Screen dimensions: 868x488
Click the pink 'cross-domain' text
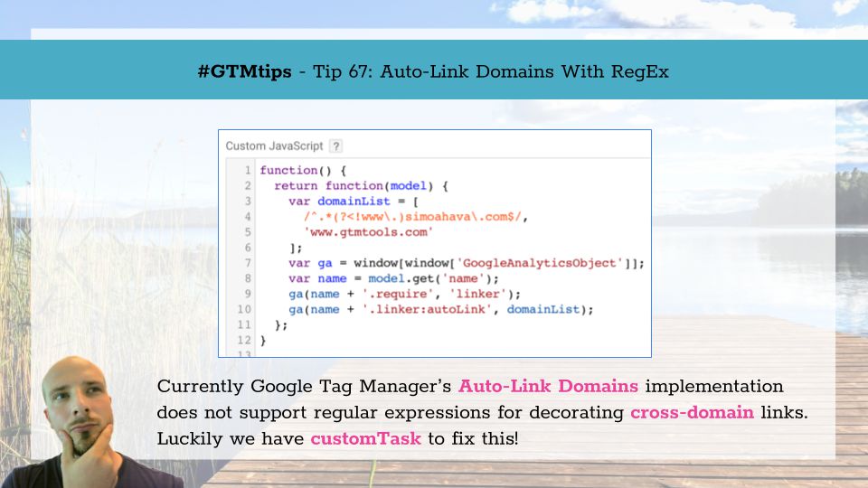[x=692, y=413]
